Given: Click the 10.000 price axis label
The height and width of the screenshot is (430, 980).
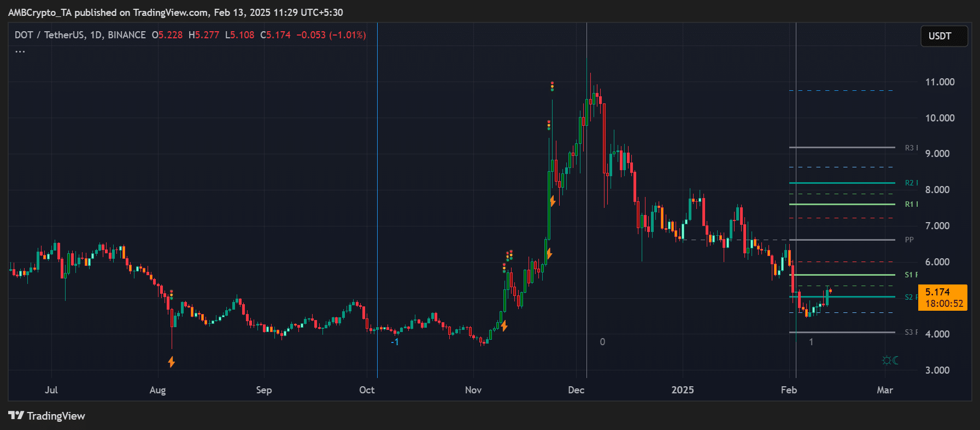Looking at the screenshot, I should click(940, 118).
